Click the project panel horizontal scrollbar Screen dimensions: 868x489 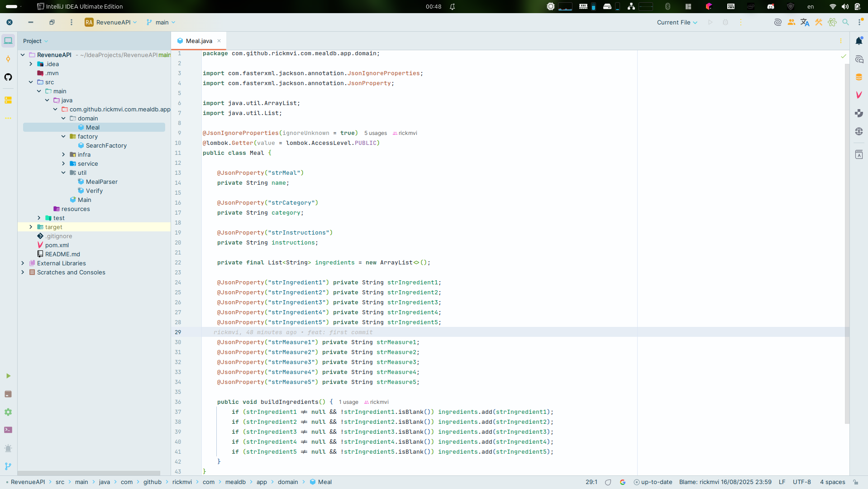coord(89,473)
